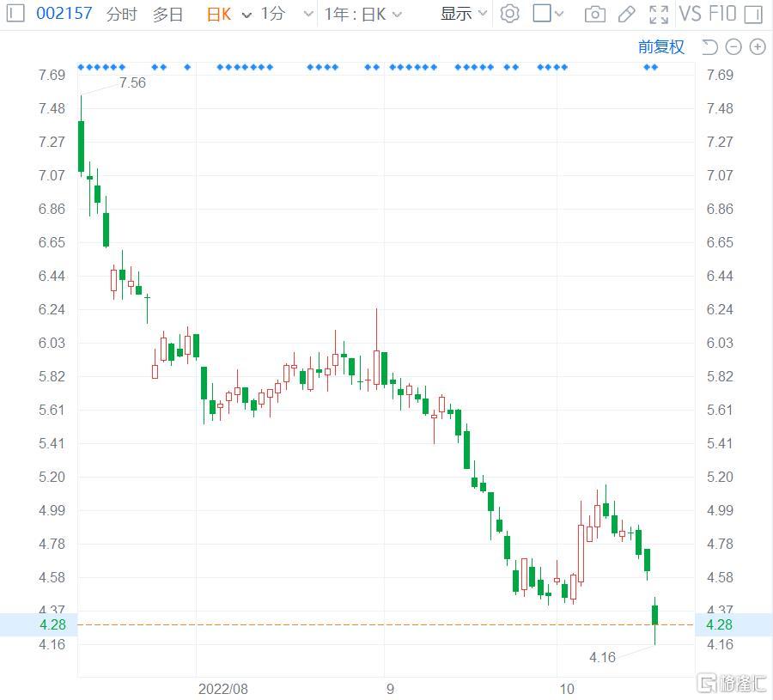Take a chart screenshot with camera icon

[x=595, y=15]
